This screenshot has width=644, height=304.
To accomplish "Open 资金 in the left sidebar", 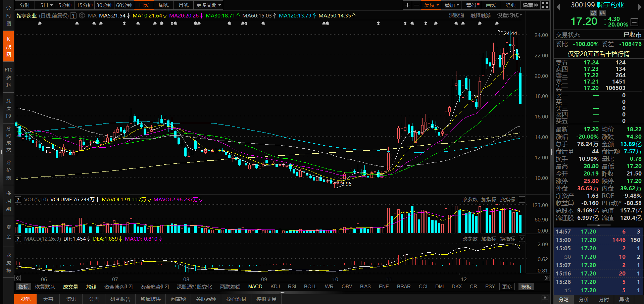I will (9, 232).
